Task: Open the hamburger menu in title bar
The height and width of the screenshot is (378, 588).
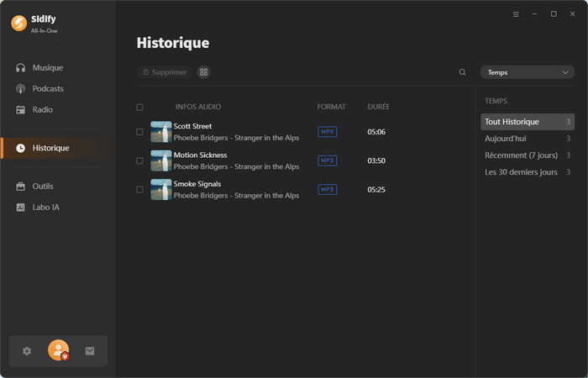Action: click(x=516, y=14)
